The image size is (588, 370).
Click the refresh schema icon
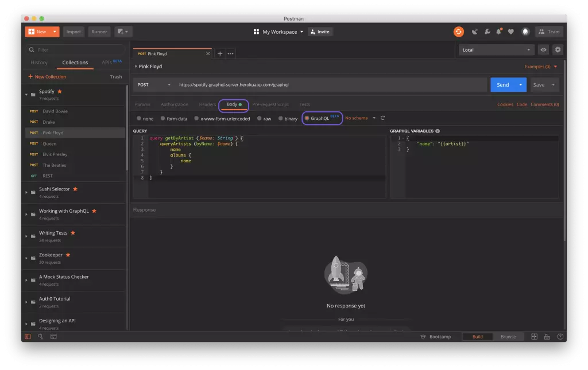tap(382, 118)
